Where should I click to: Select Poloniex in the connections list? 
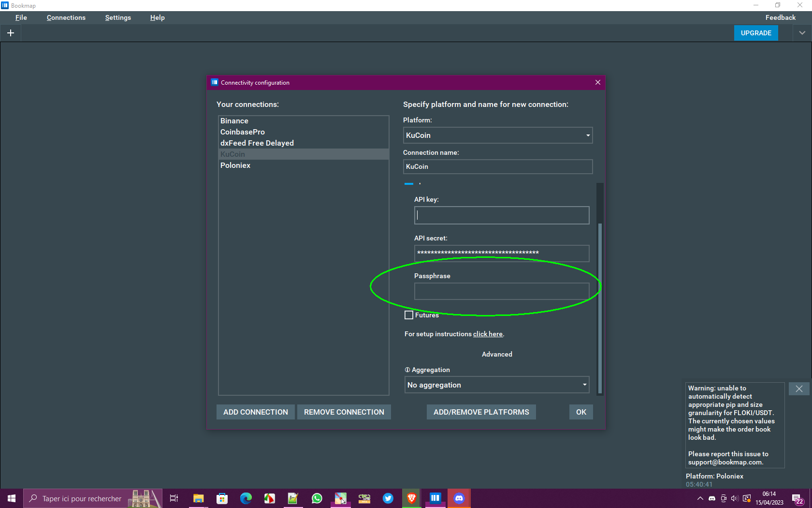(x=235, y=165)
